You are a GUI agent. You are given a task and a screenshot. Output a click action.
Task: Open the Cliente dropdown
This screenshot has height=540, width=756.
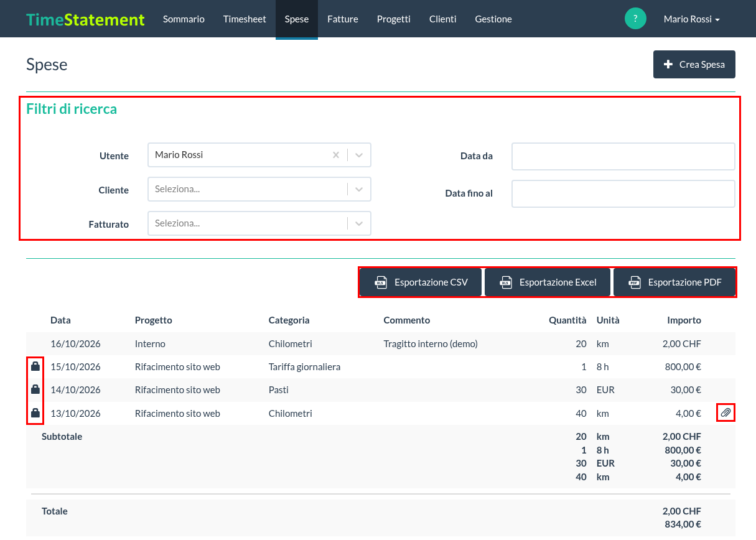click(x=259, y=189)
